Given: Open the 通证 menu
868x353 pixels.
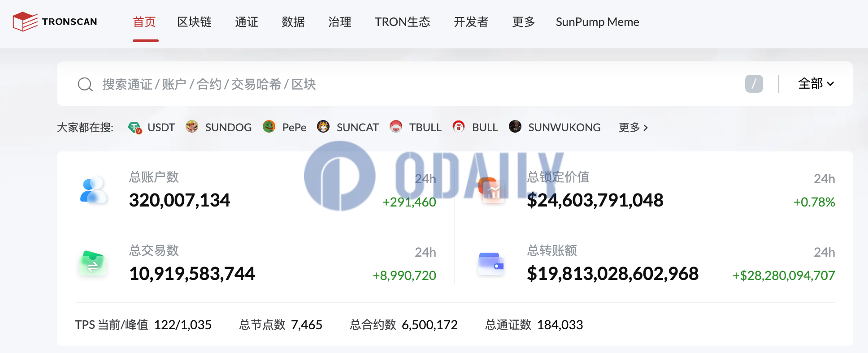Looking at the screenshot, I should [x=247, y=22].
